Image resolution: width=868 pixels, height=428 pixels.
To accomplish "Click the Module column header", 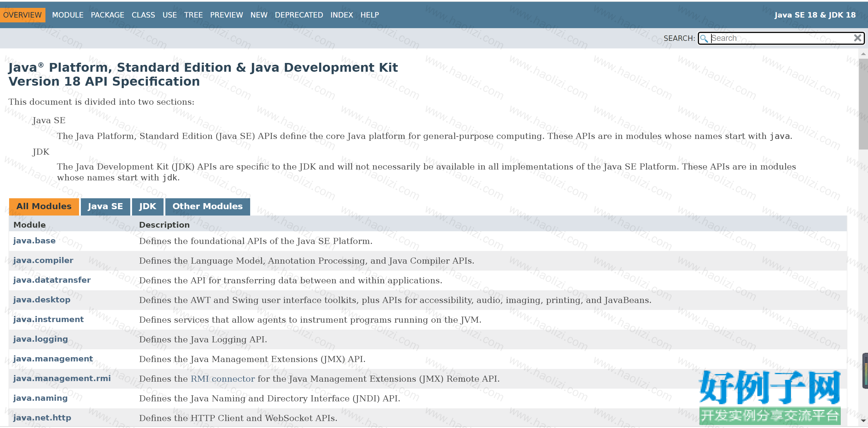I will (29, 225).
